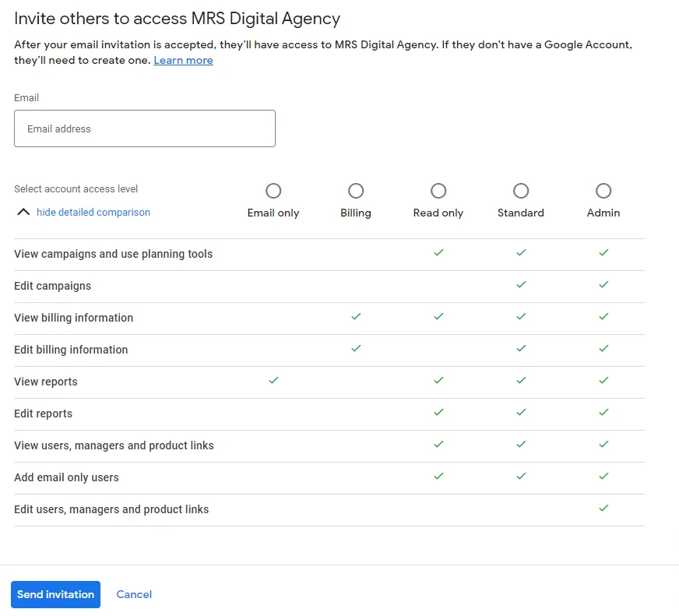This screenshot has height=616, width=679.
Task: Select the Email only access level
Action: tap(273, 190)
